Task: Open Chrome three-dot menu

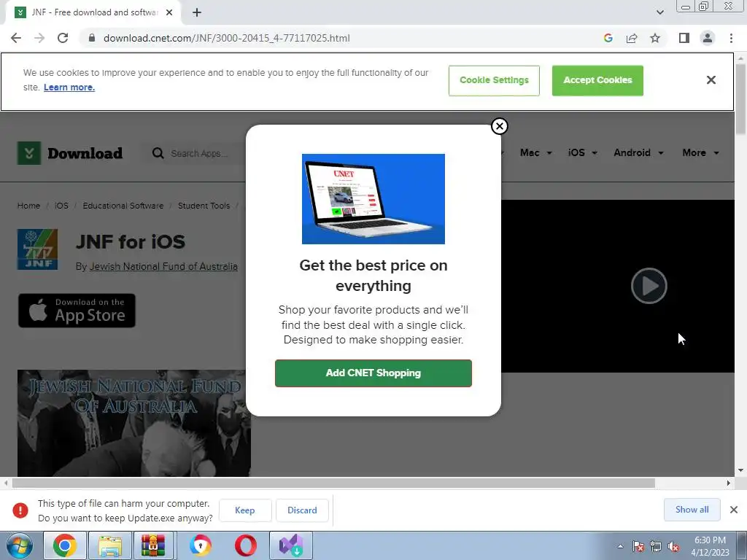Action: tap(731, 38)
